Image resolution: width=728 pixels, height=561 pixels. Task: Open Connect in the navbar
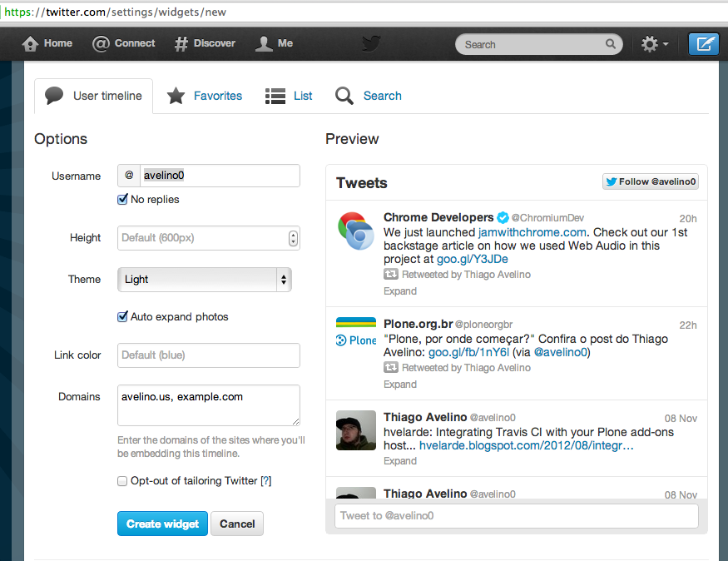click(x=123, y=43)
